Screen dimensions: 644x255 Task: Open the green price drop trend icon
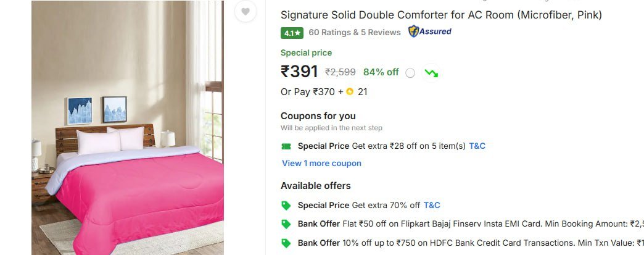click(431, 72)
